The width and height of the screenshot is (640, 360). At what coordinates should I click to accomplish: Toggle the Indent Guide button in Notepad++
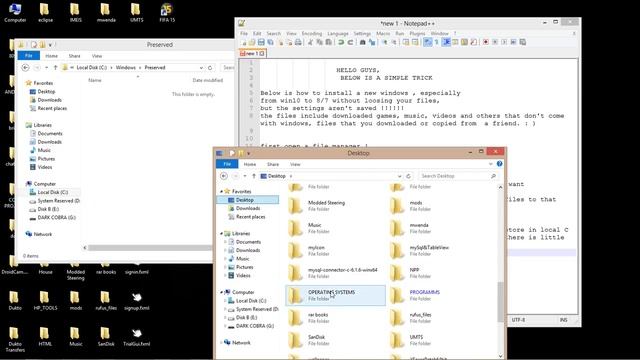(446, 42)
